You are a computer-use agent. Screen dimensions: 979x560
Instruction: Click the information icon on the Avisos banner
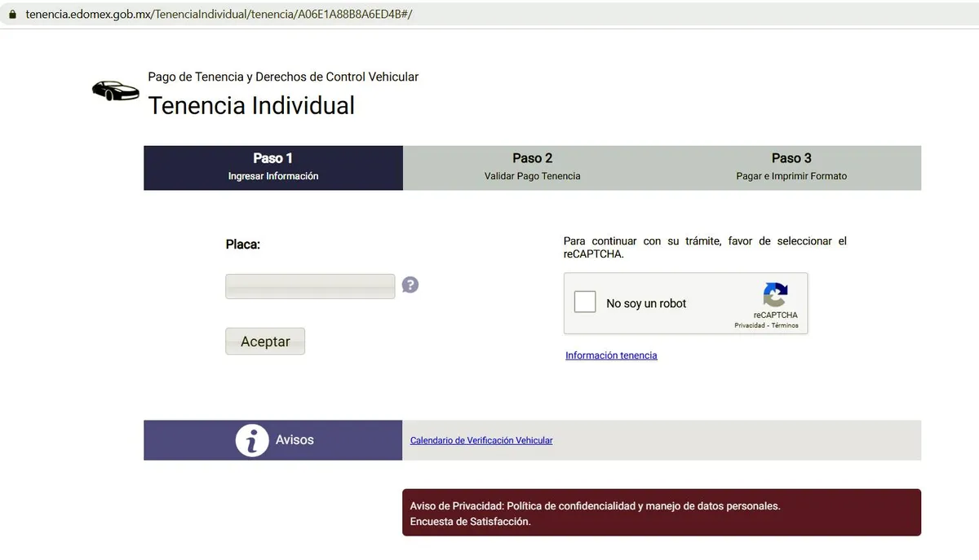(x=251, y=439)
